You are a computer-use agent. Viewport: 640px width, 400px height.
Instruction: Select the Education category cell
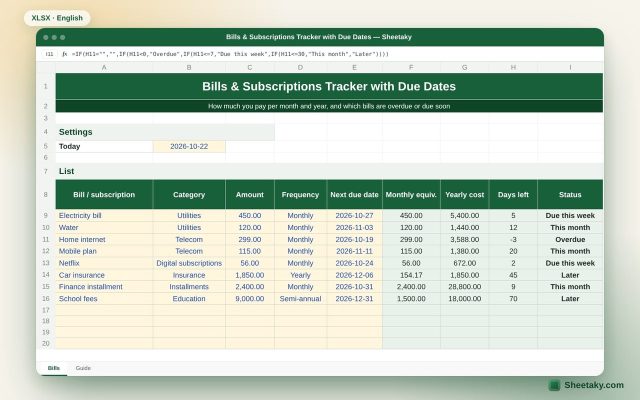point(189,299)
